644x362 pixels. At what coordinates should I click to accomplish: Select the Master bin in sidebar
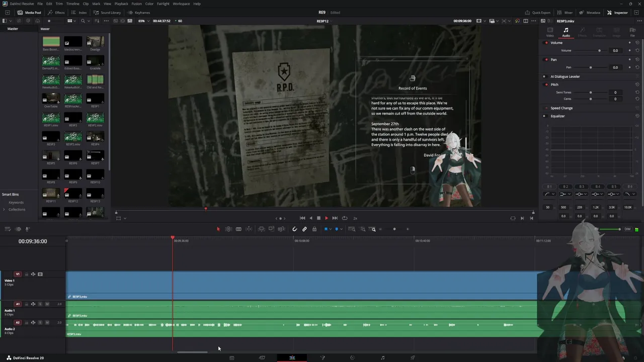click(13, 29)
